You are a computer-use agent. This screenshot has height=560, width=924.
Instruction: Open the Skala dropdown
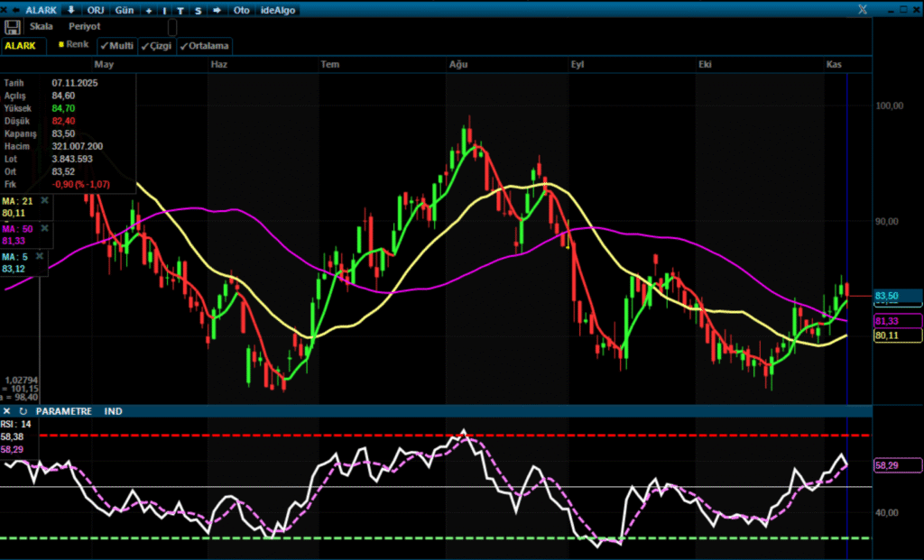(x=42, y=27)
